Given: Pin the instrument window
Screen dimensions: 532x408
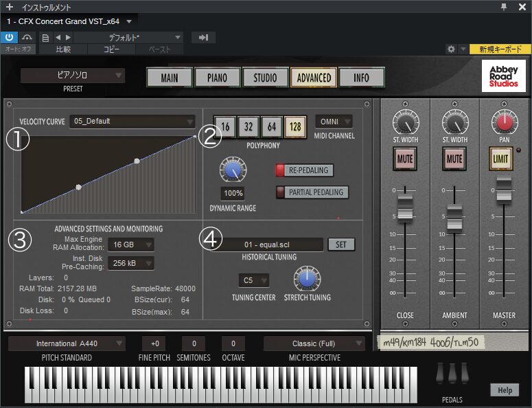Looking at the screenshot, I should click(x=504, y=7).
